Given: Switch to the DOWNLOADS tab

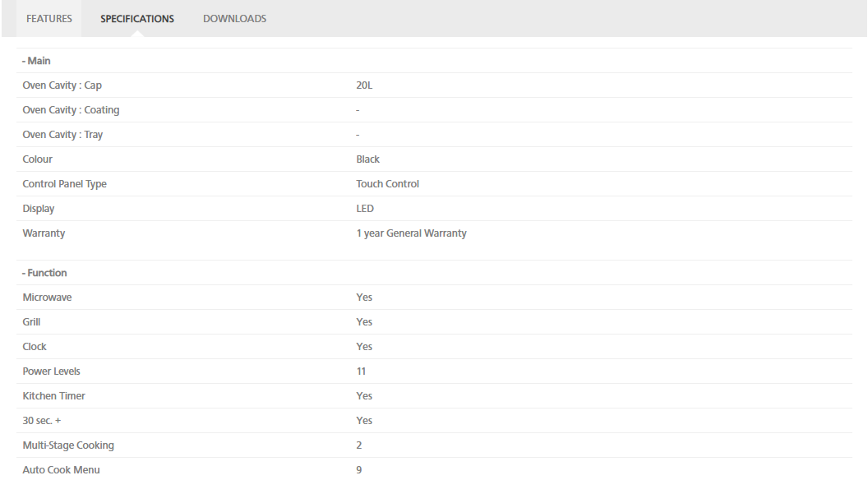Looking at the screenshot, I should (x=235, y=19).
